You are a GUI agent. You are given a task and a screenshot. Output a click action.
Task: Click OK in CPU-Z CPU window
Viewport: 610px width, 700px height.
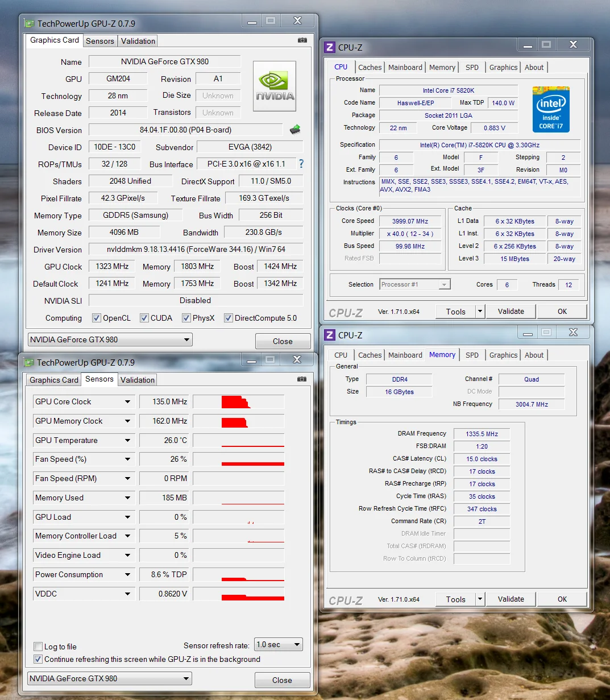[x=562, y=311]
